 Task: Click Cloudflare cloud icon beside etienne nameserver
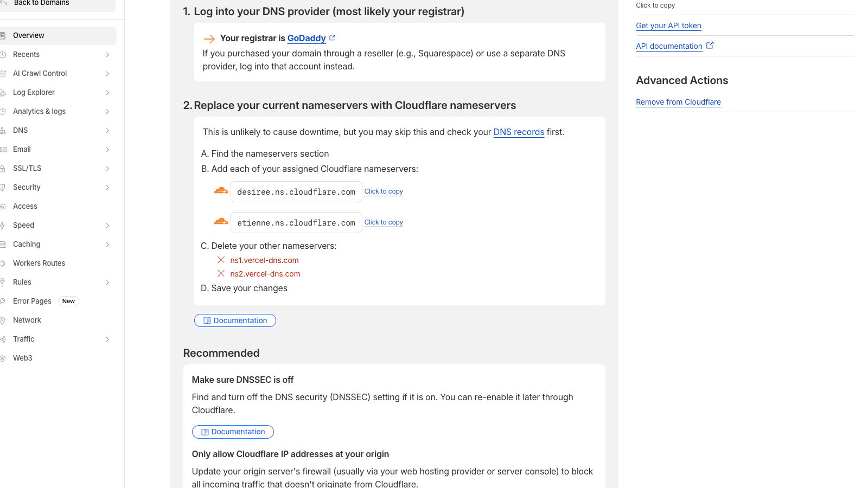221,222
